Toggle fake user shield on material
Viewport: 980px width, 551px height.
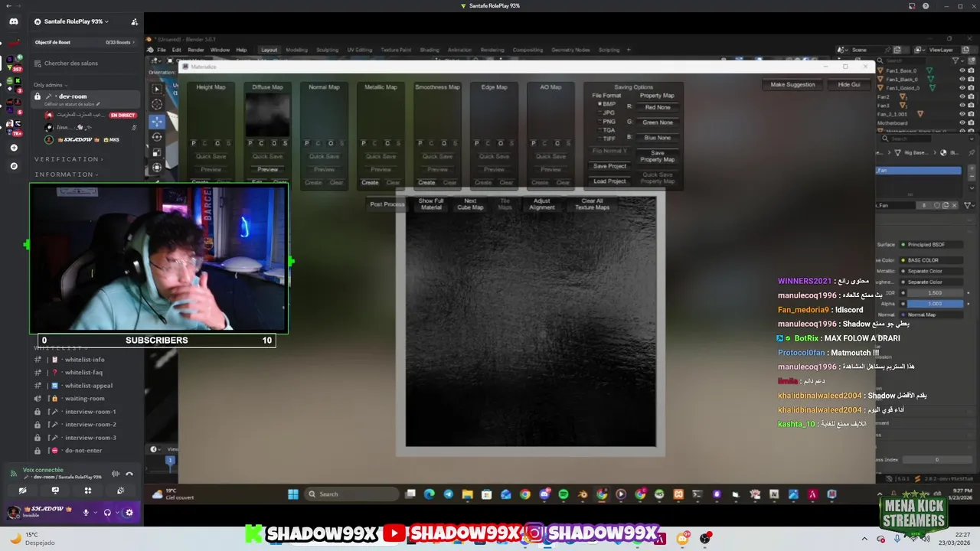tap(936, 205)
